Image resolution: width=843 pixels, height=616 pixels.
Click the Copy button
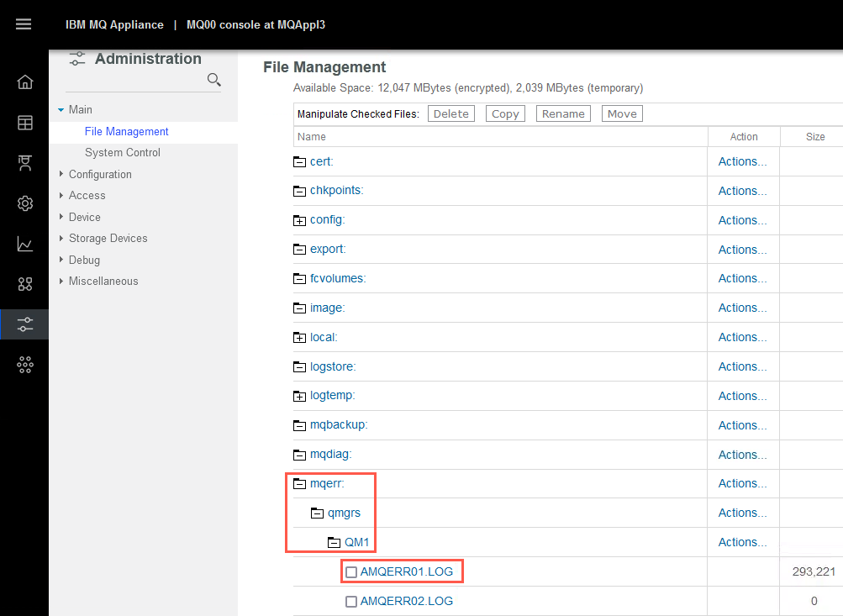pos(505,113)
